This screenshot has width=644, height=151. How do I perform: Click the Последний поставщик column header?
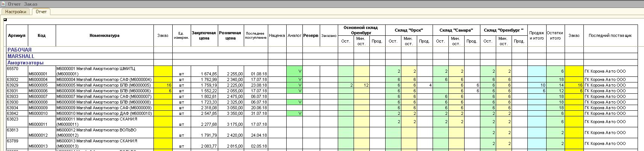click(x=610, y=35)
